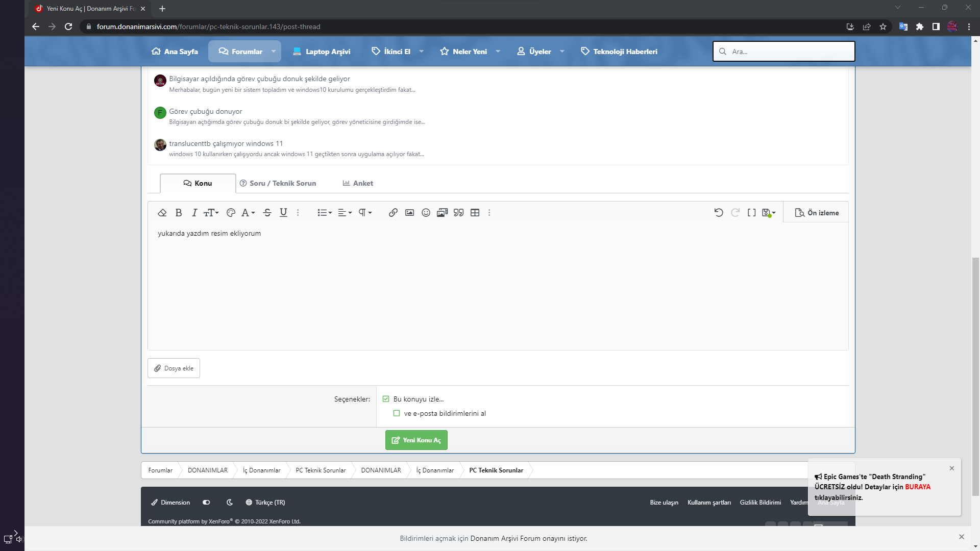Image resolution: width=980 pixels, height=551 pixels.
Task: Open the text color palette
Action: (231, 213)
